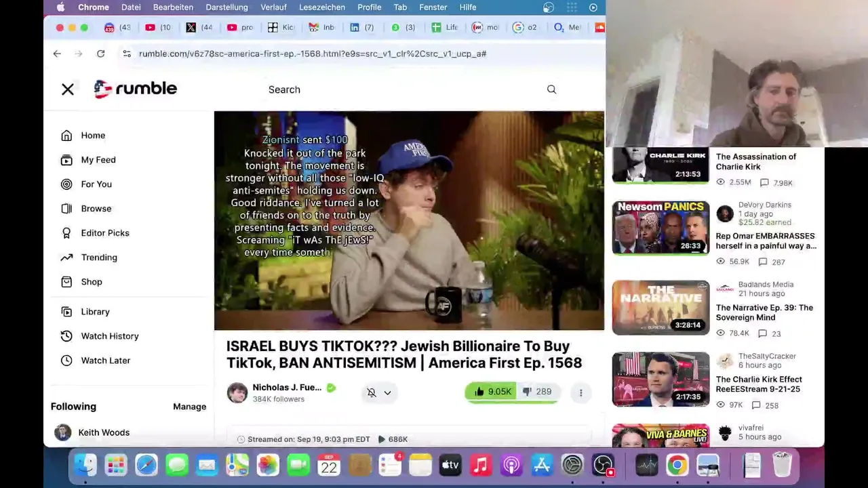This screenshot has height=488, width=868.
Task: Click the main video player
Action: [x=409, y=221]
